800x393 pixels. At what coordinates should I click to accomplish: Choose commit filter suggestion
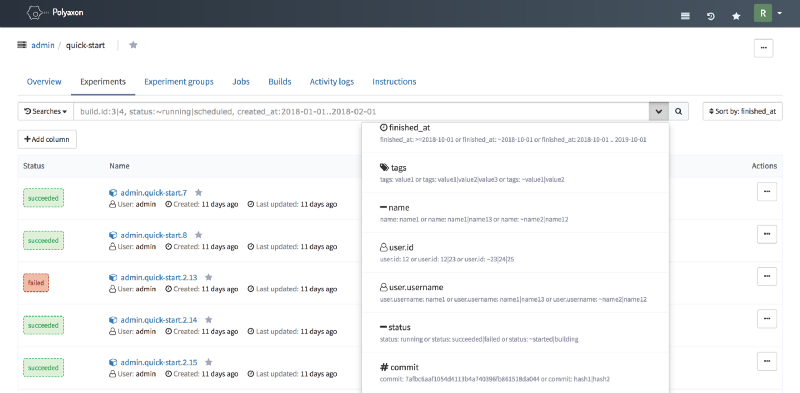tap(515, 372)
